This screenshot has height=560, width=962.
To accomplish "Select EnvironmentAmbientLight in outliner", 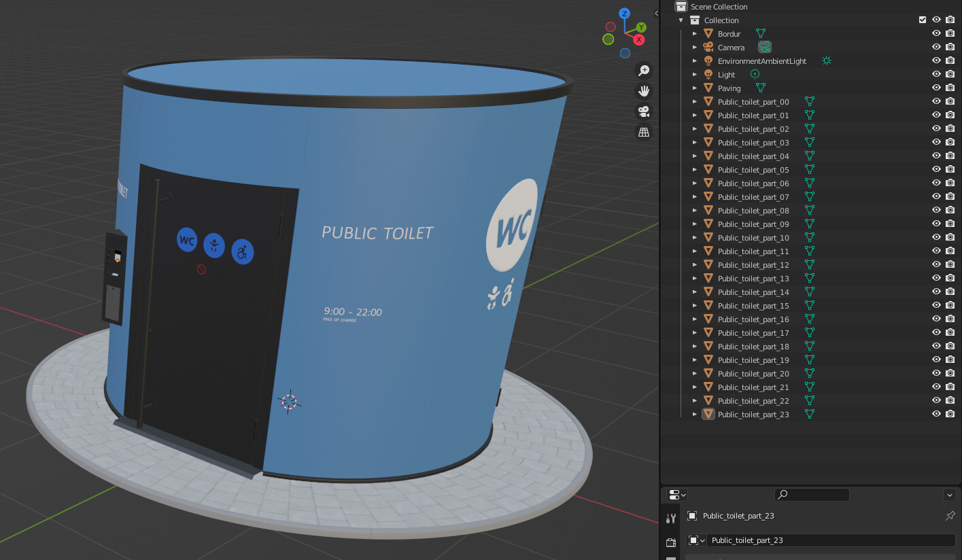I will click(762, 61).
